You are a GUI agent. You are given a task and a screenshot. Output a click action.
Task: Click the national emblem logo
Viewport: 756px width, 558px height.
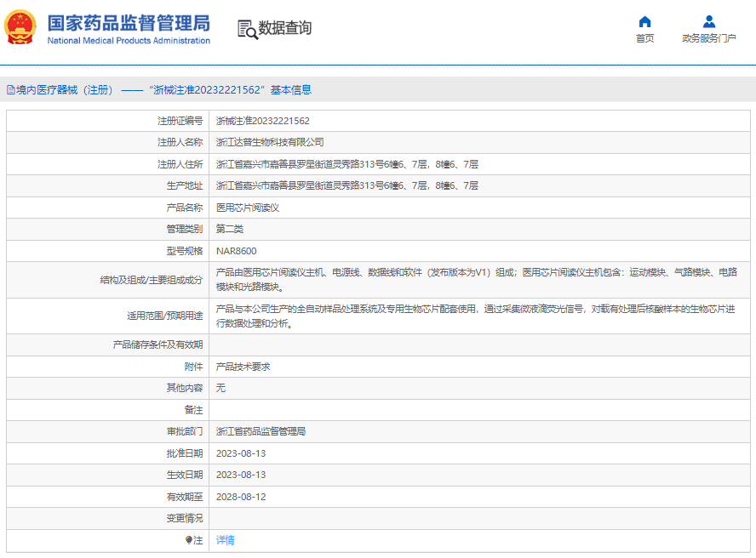pos(20,27)
